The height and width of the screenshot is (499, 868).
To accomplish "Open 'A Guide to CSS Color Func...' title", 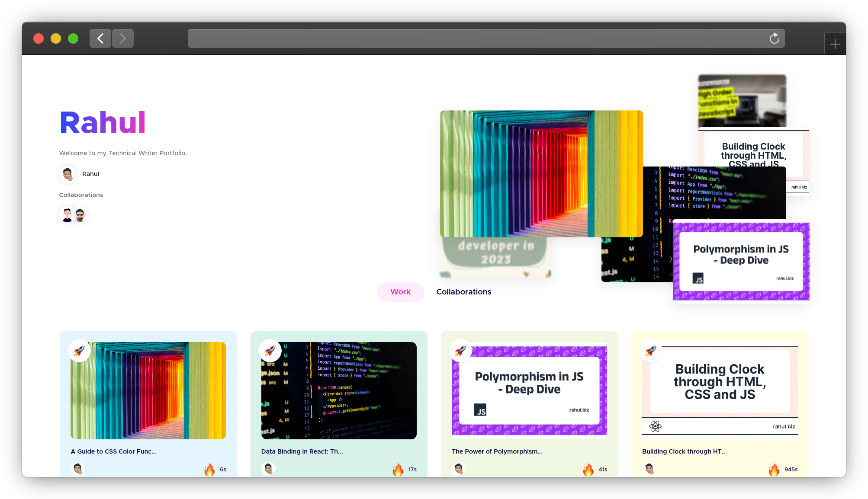I will [x=114, y=451].
